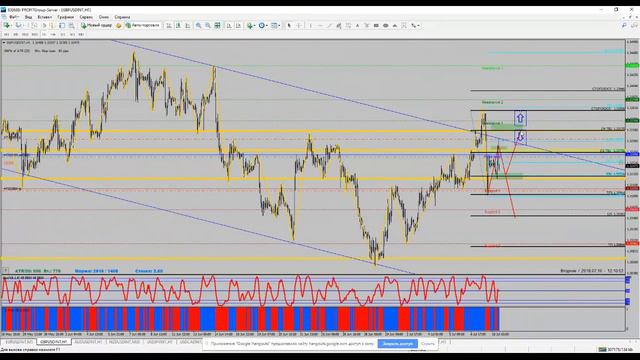Screen dimensions: 640x360
Task: Select the crosshair tool
Action: [299, 25]
